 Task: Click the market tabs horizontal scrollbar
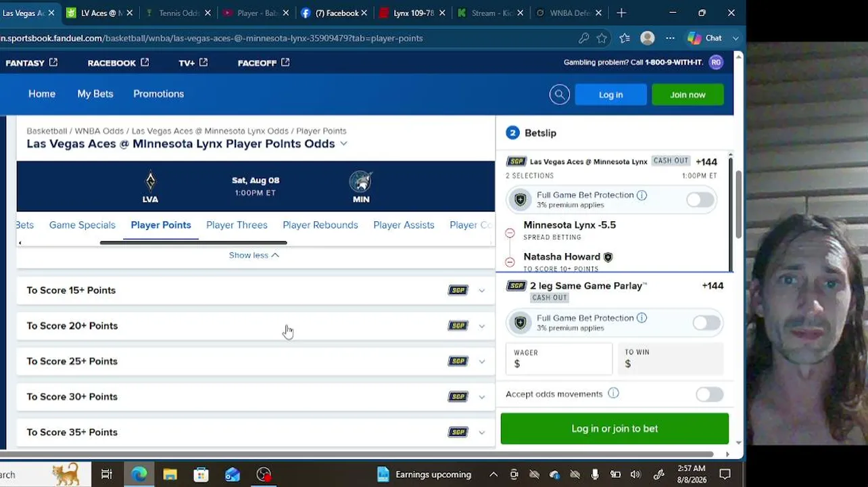pos(193,242)
